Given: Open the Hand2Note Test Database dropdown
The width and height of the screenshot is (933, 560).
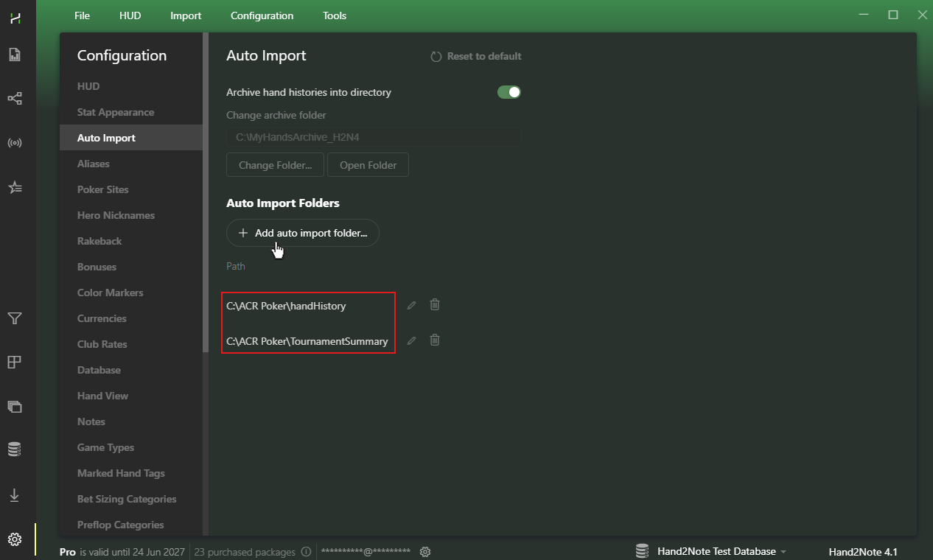Looking at the screenshot, I should click(721, 551).
